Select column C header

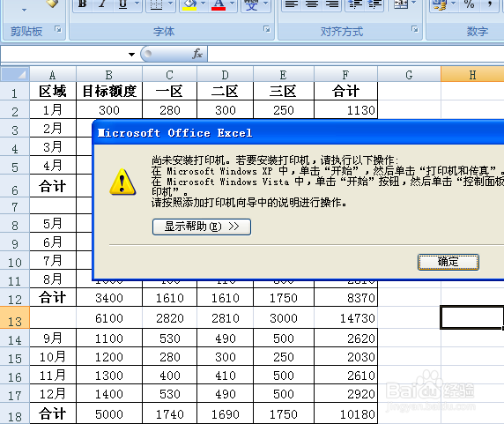(x=169, y=75)
